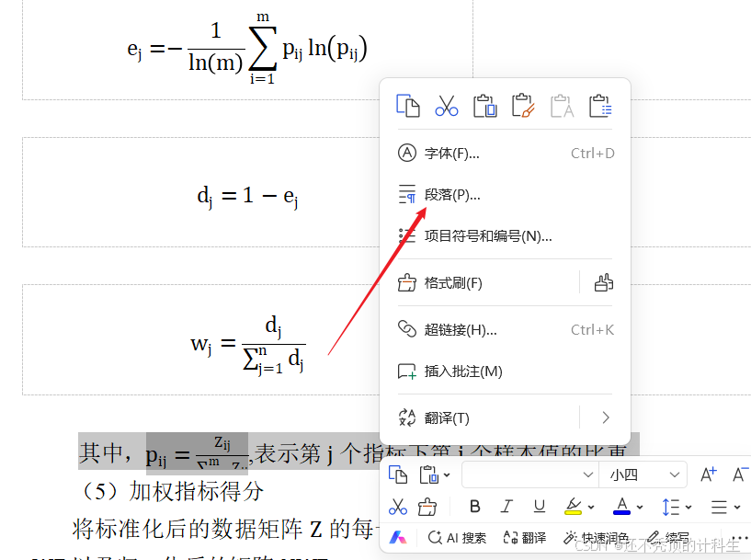Click the Paste icon in the mini toolbar

[x=429, y=474]
